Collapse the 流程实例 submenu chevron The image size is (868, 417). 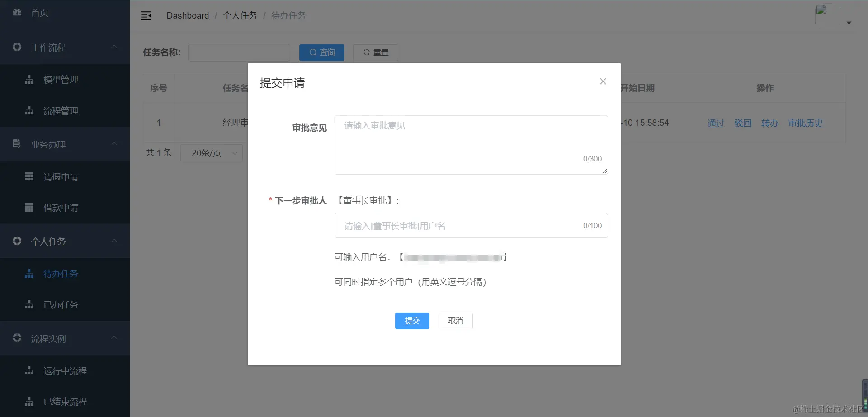tap(114, 338)
